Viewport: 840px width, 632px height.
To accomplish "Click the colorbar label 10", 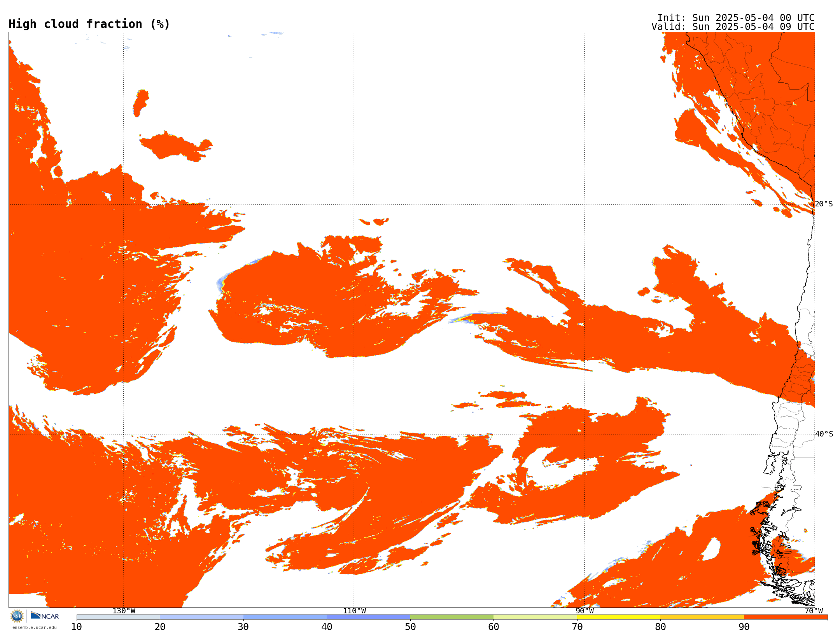I will click(77, 627).
